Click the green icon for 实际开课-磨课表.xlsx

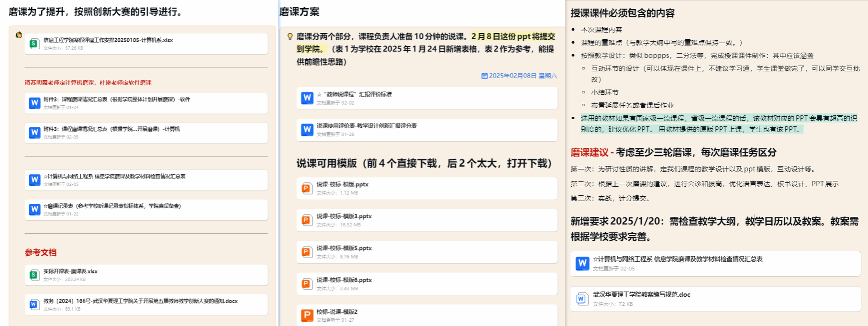pyautogui.click(x=34, y=275)
